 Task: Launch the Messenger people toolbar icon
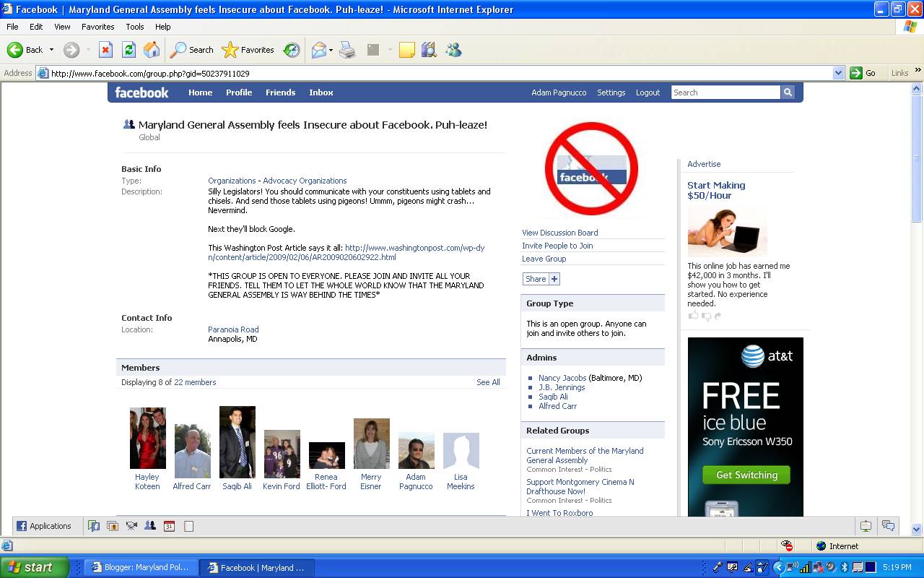pyautogui.click(x=453, y=50)
